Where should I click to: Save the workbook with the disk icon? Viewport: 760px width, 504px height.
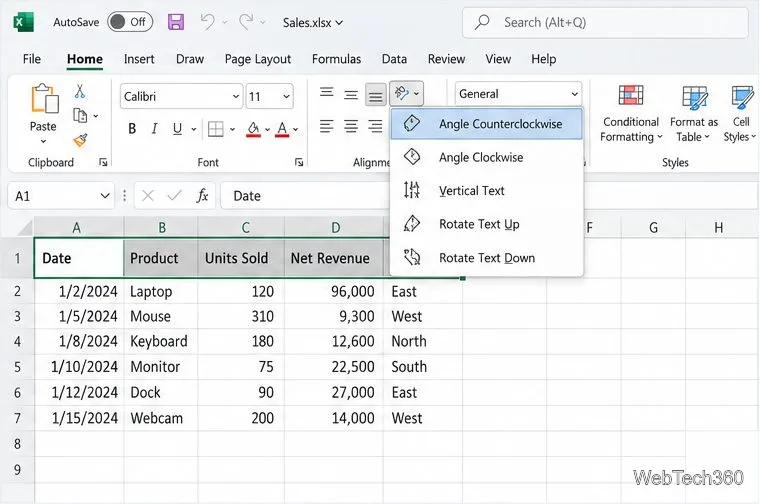click(176, 22)
